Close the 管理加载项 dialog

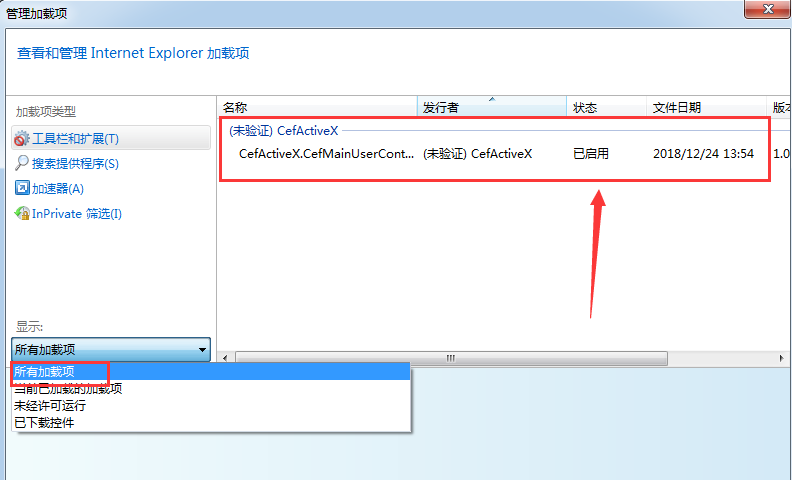(768, 9)
